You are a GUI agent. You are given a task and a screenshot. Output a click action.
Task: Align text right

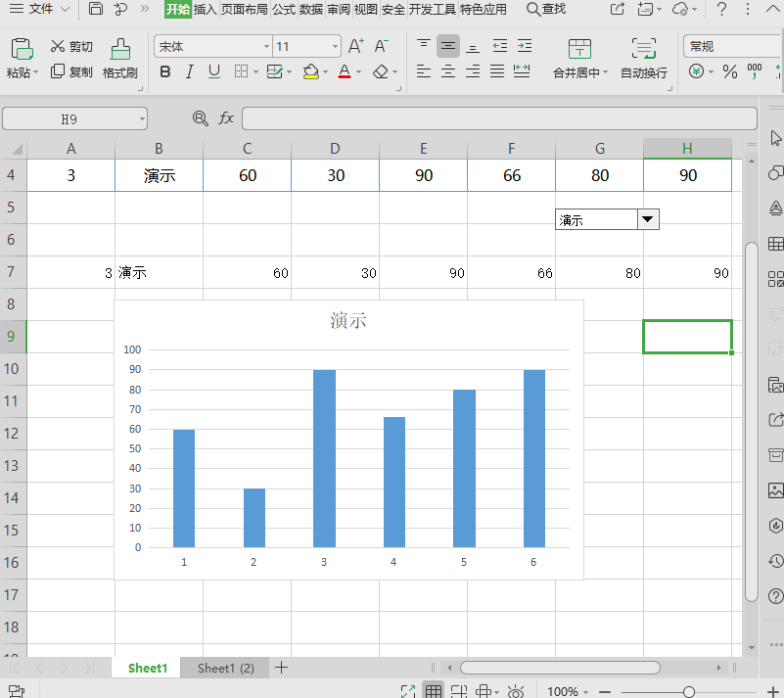pos(473,71)
